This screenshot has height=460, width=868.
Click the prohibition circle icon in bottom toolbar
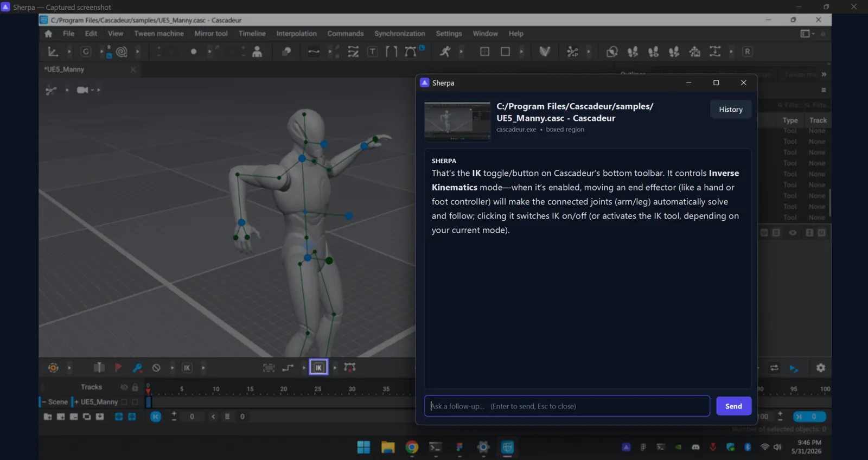[x=156, y=368]
